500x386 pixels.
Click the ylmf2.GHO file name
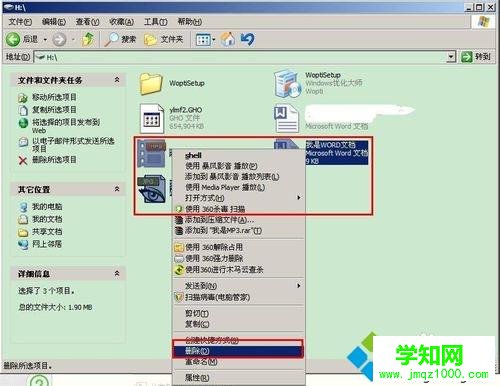186,110
